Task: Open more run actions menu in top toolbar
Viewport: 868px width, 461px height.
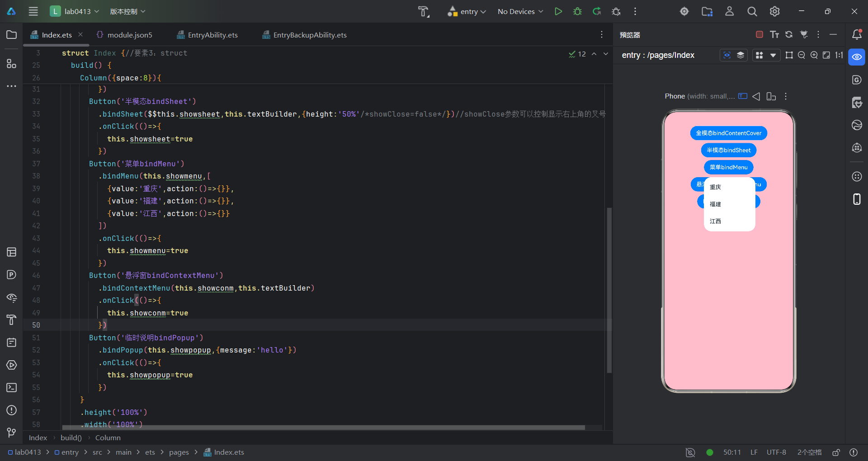Action: pyautogui.click(x=635, y=11)
